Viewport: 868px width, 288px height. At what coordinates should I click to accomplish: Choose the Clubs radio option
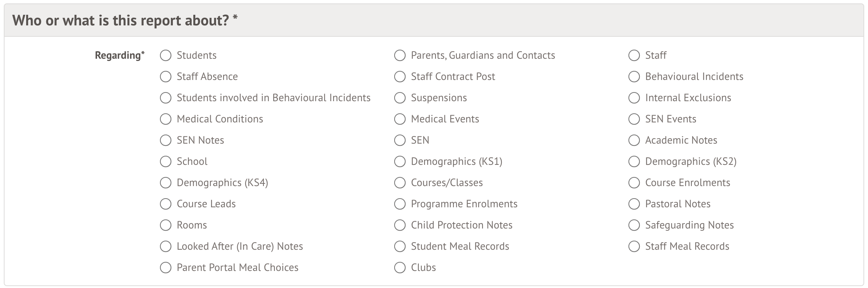pos(400,268)
